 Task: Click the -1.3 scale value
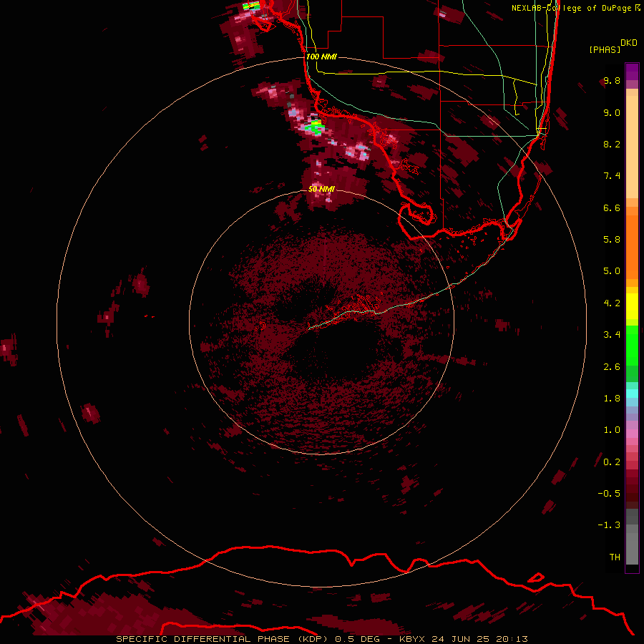point(609,525)
